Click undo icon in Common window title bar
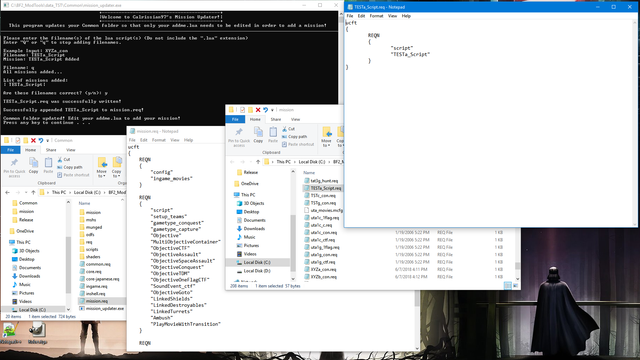 40,140
